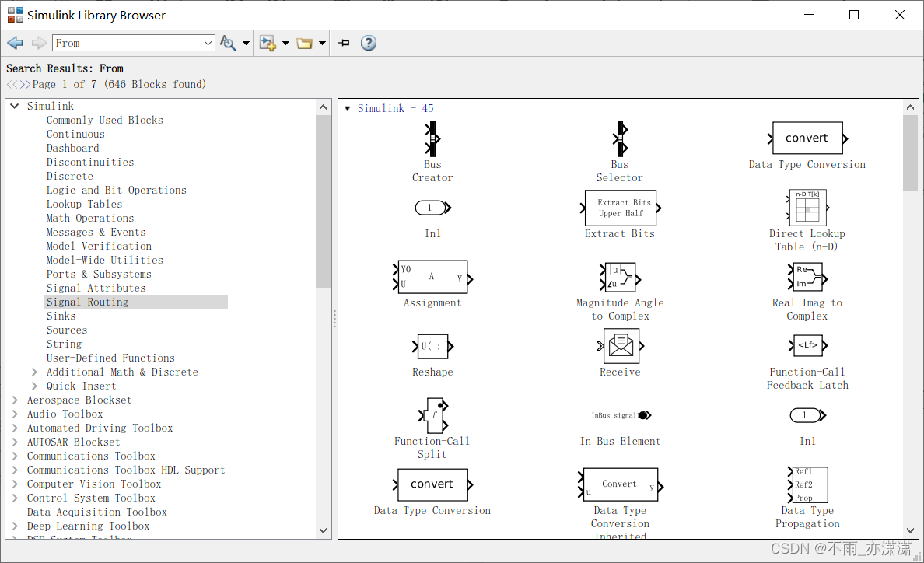Expand the AUTOSAR Blockset library
This screenshot has width=924, height=563.
click(x=15, y=442)
